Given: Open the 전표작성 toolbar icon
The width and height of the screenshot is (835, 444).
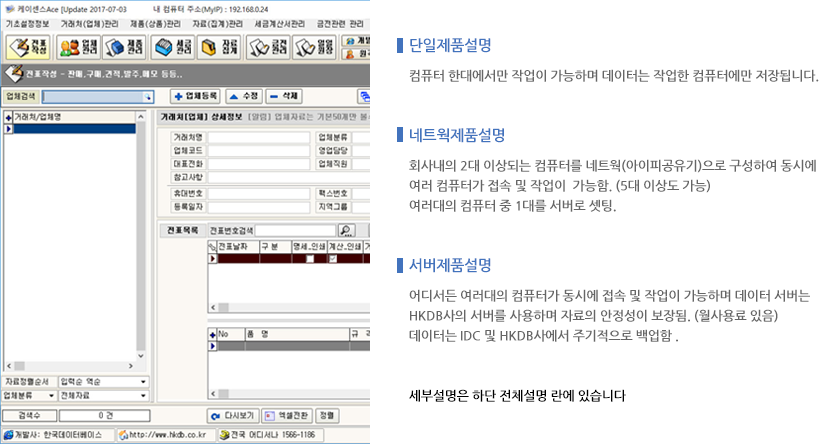Looking at the screenshot, I should pyautogui.click(x=27, y=47).
